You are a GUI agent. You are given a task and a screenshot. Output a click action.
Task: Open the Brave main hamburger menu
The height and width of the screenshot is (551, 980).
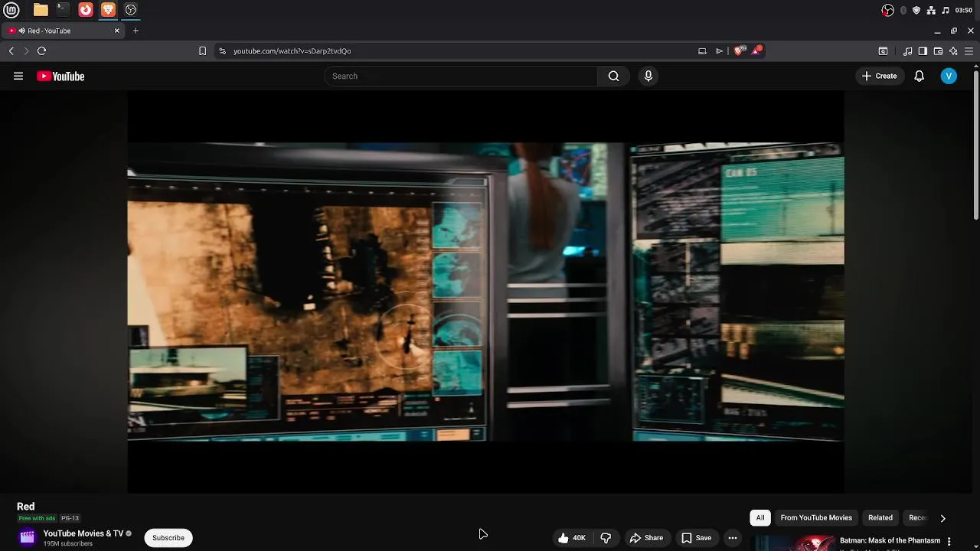point(969,51)
